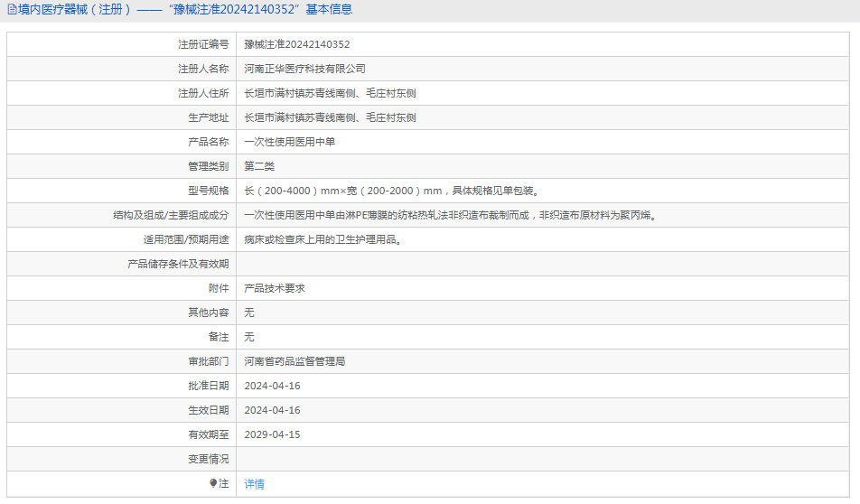
Task: Click the document icon beside 境内医疗器械 title
Action: (12, 9)
